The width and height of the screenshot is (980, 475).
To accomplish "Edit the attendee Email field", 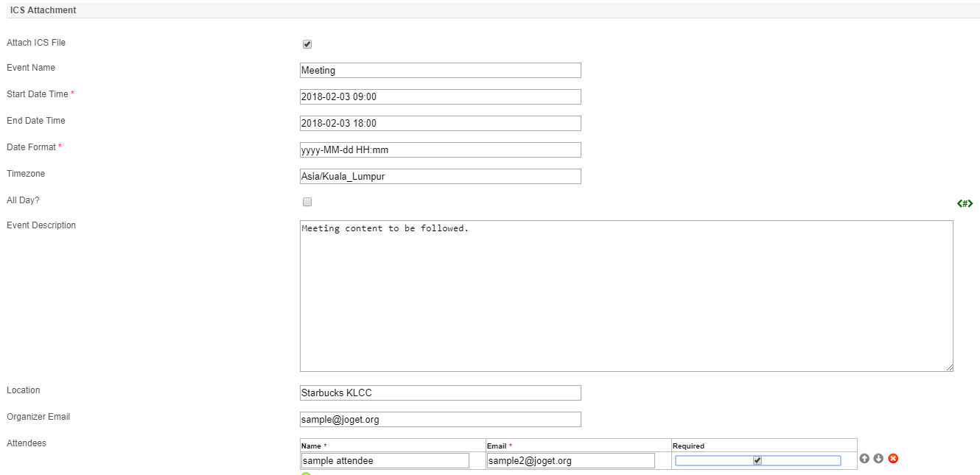I will click(x=571, y=461).
